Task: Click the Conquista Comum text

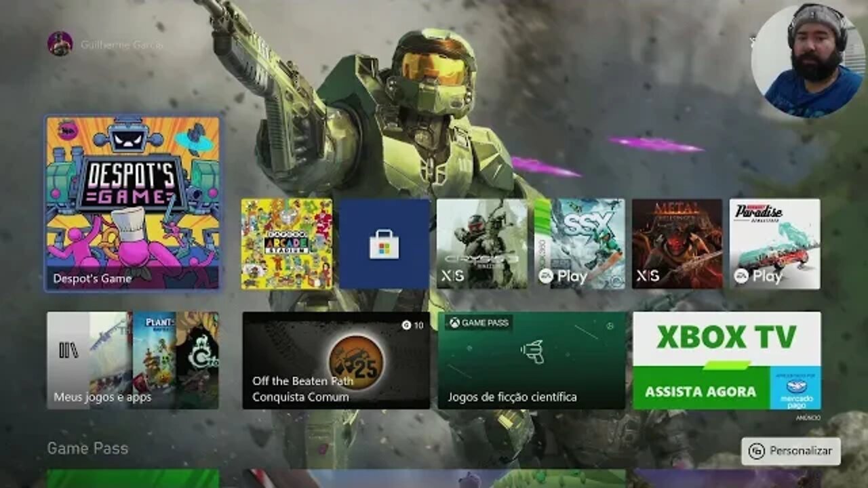Action: click(x=300, y=397)
